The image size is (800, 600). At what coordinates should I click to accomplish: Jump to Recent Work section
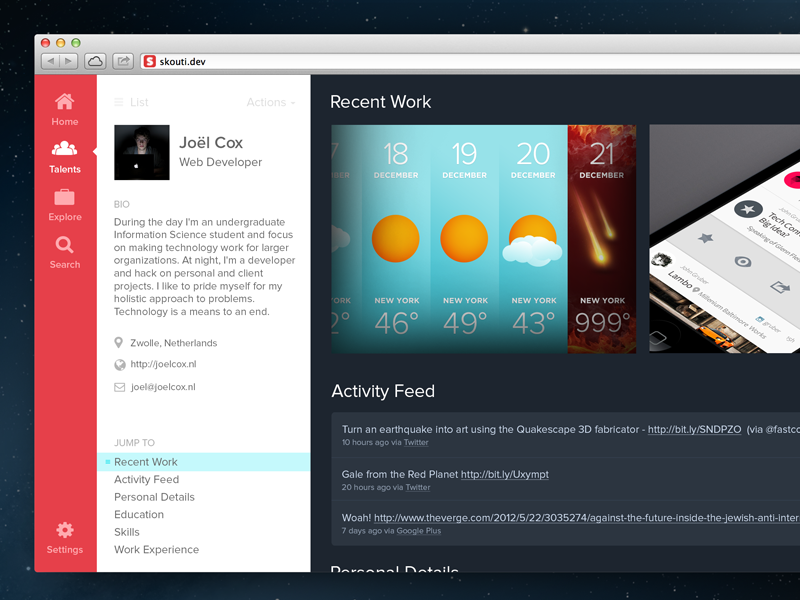point(203,462)
